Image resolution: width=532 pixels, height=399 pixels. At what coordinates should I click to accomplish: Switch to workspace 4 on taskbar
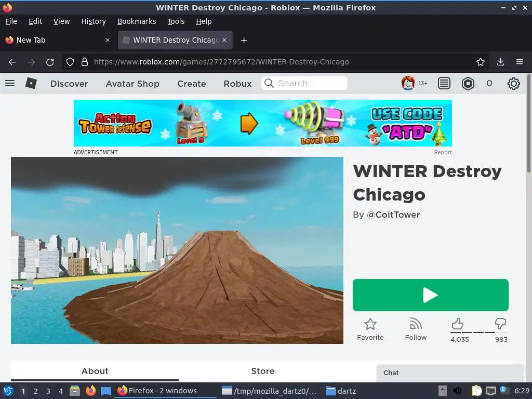pyautogui.click(x=61, y=391)
